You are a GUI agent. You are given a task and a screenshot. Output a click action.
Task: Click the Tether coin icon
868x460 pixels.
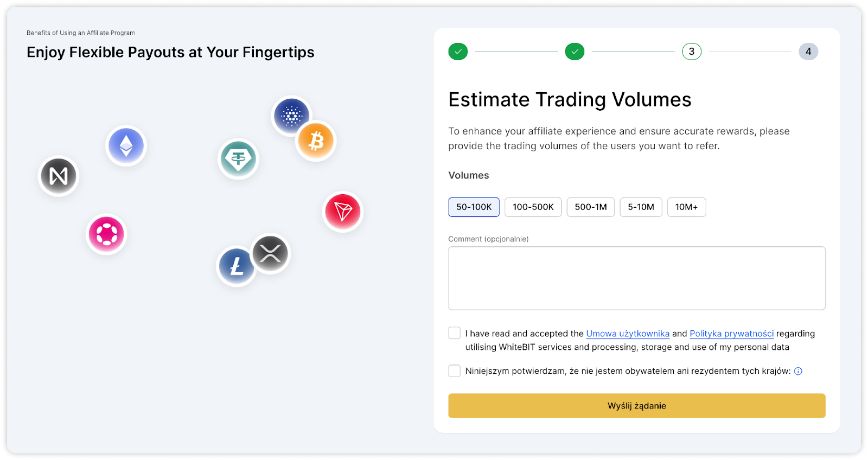[x=238, y=159]
